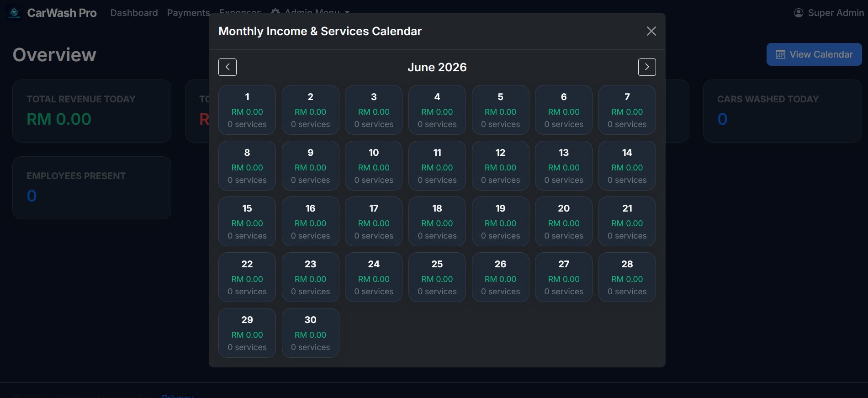Select the June 9 day card
Screen dimensions: 868x398
tap(311, 165)
